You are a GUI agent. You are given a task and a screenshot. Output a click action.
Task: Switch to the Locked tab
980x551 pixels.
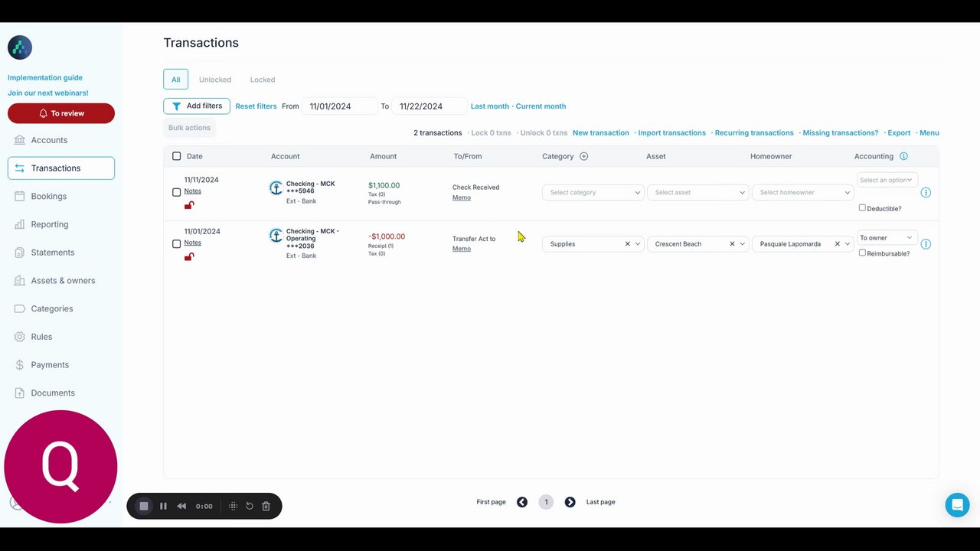coord(263,80)
